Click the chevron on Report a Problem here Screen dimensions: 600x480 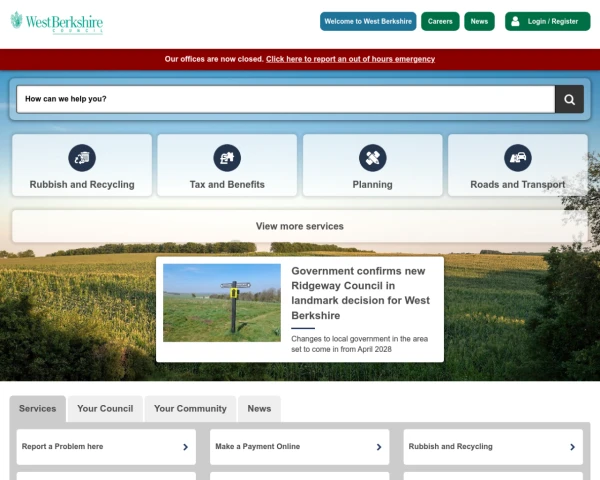[186, 447]
